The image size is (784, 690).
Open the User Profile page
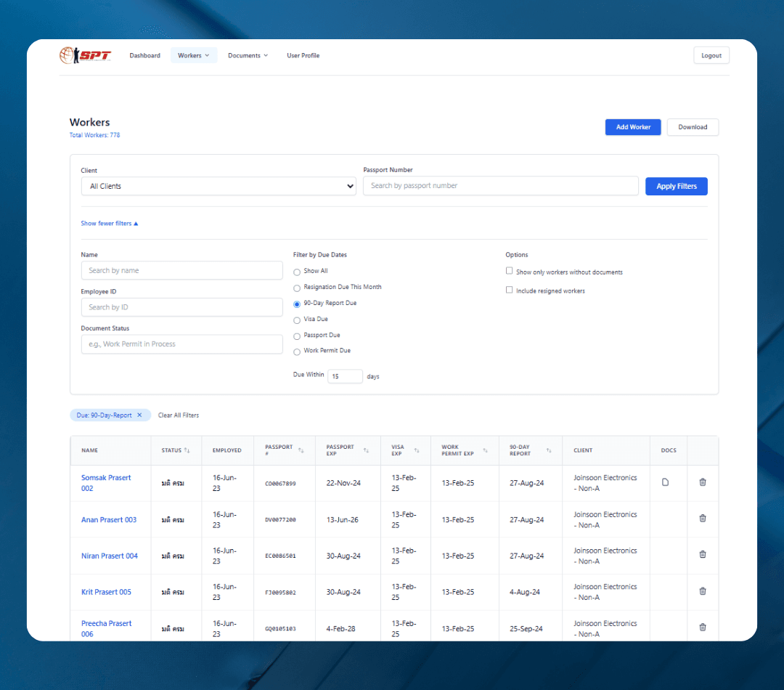(303, 55)
